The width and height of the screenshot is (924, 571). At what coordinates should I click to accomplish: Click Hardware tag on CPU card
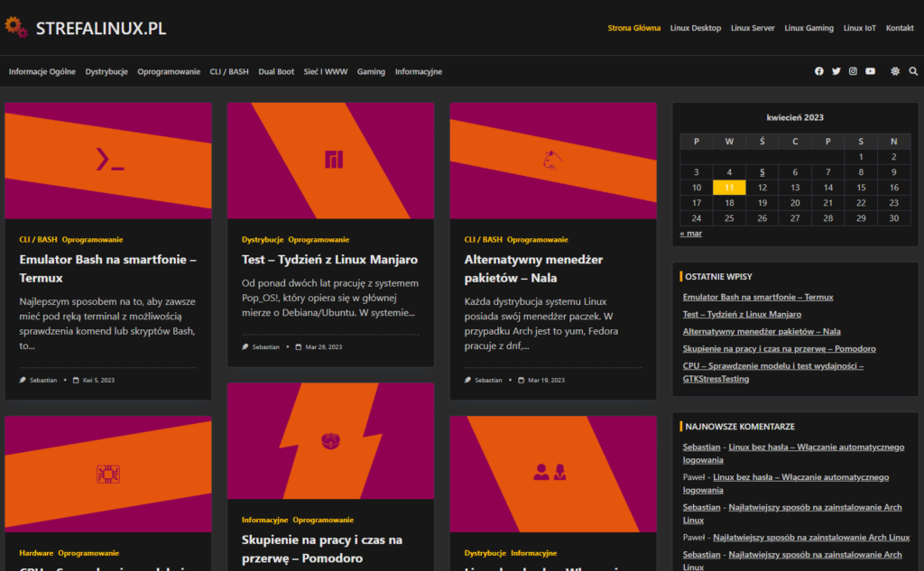pyautogui.click(x=36, y=553)
